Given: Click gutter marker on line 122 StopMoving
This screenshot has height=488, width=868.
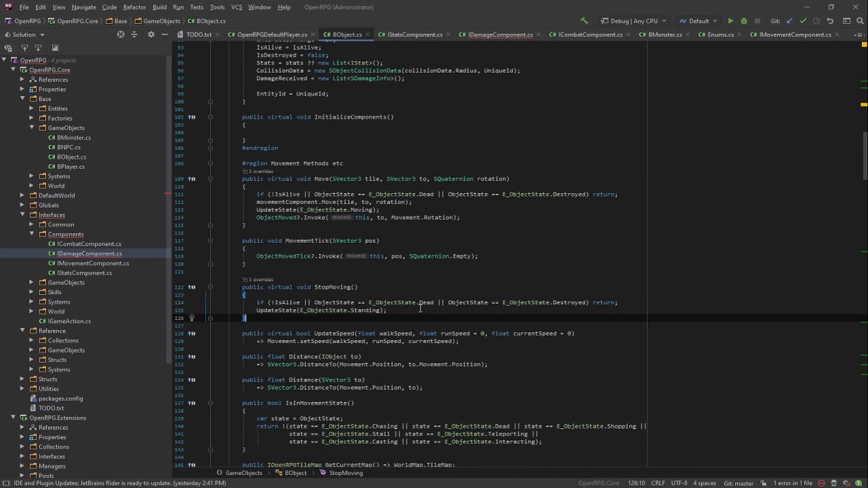Looking at the screenshot, I should pyautogui.click(x=191, y=287).
